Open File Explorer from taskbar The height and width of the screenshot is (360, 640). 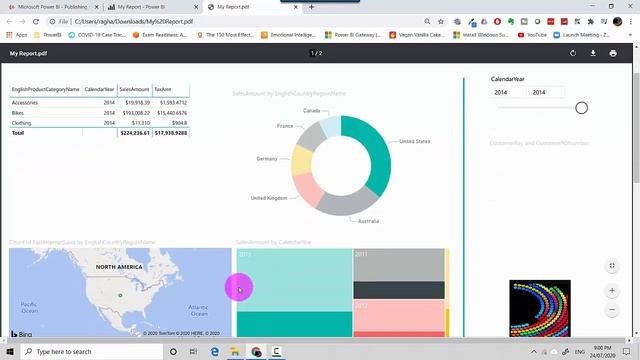tap(235, 351)
